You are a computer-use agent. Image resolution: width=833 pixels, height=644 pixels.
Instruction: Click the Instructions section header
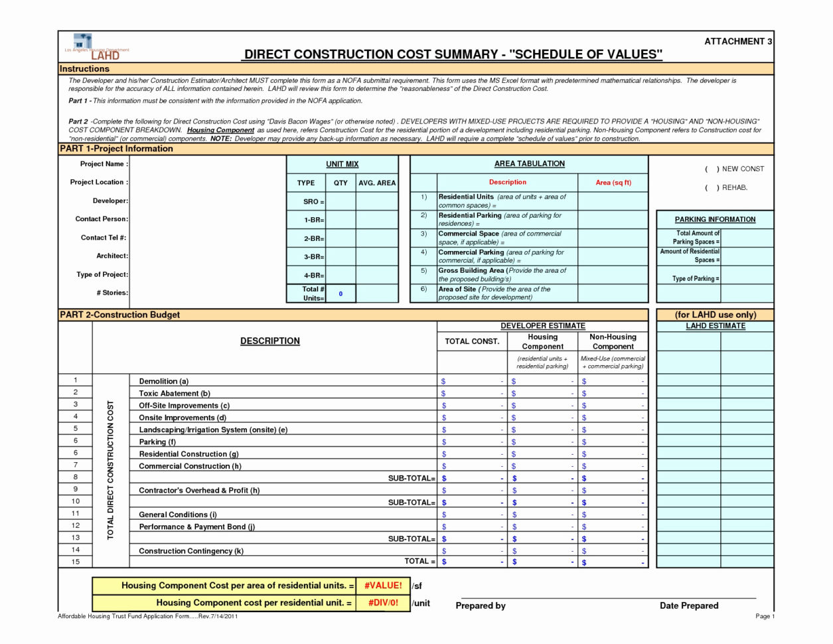85,68
